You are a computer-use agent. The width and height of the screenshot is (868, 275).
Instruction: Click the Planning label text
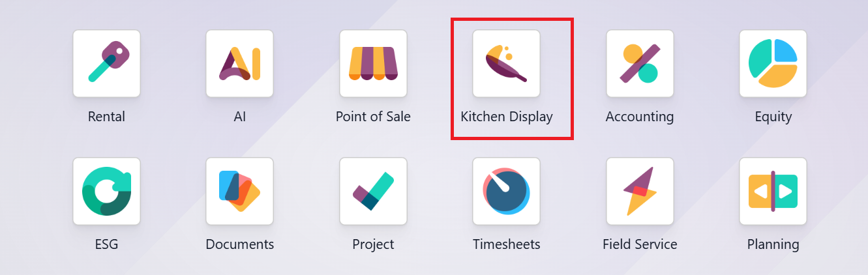coord(773,245)
